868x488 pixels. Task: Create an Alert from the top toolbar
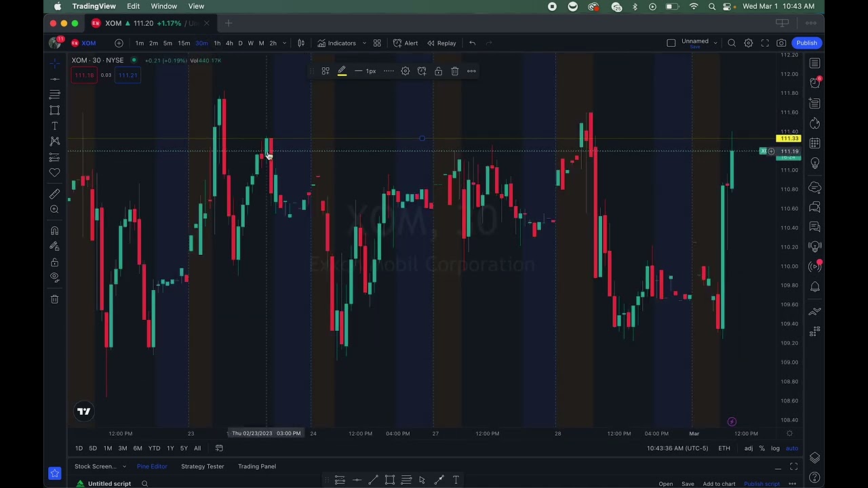tap(406, 43)
